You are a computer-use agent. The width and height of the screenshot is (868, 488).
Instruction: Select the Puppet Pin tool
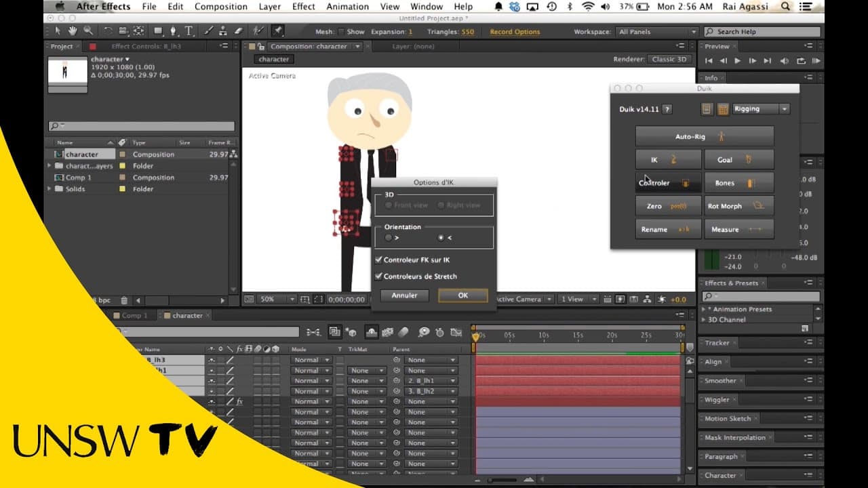tap(277, 31)
